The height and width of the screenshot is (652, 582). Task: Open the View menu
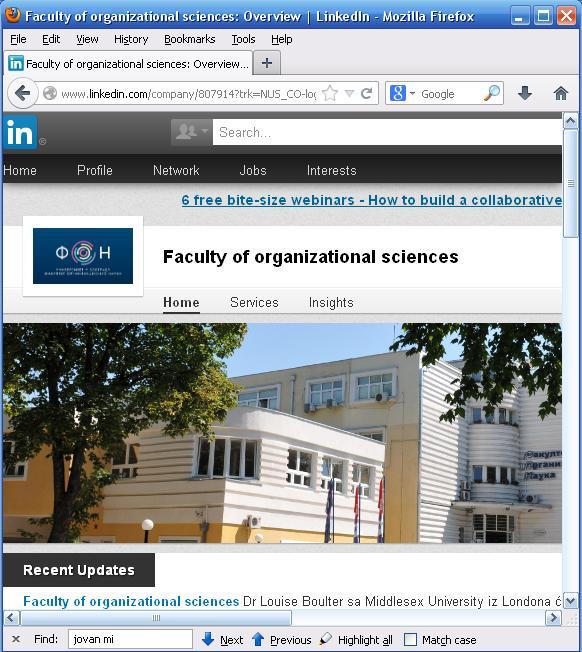tap(87, 39)
